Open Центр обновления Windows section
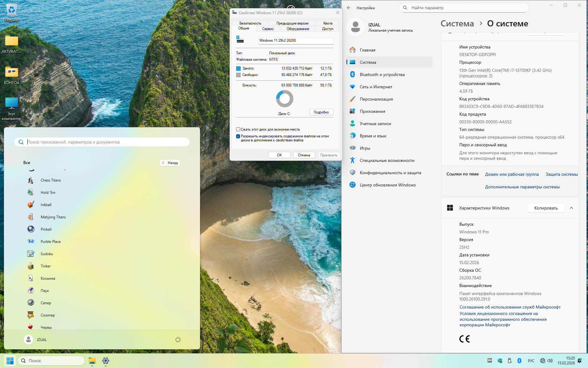Screen dimensions: 588x368 (x=387, y=185)
